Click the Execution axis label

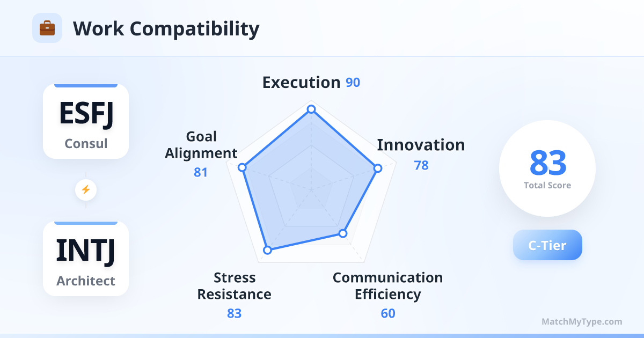coord(301,83)
